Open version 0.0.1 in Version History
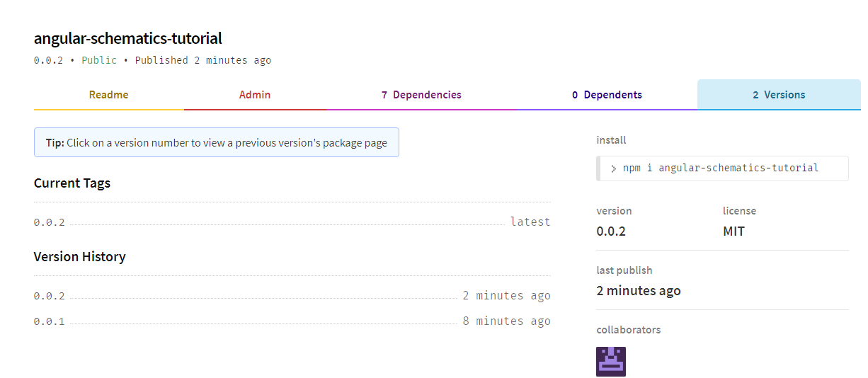868x378 pixels. (x=50, y=321)
